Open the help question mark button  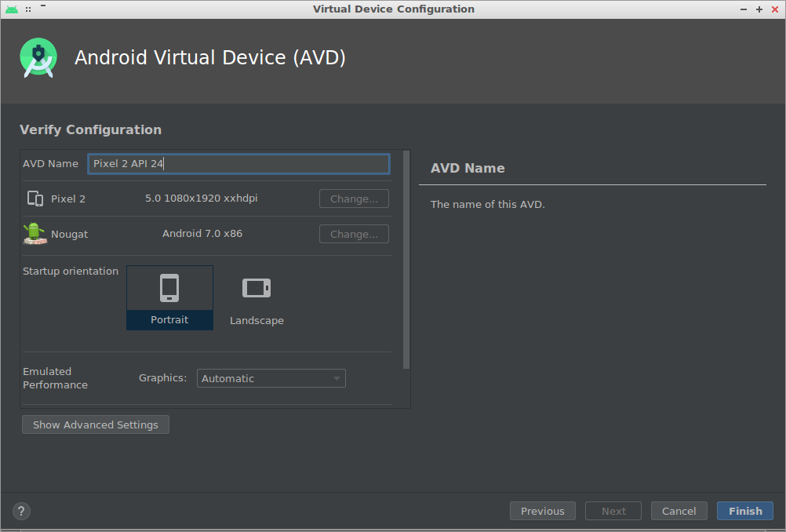coord(21,511)
